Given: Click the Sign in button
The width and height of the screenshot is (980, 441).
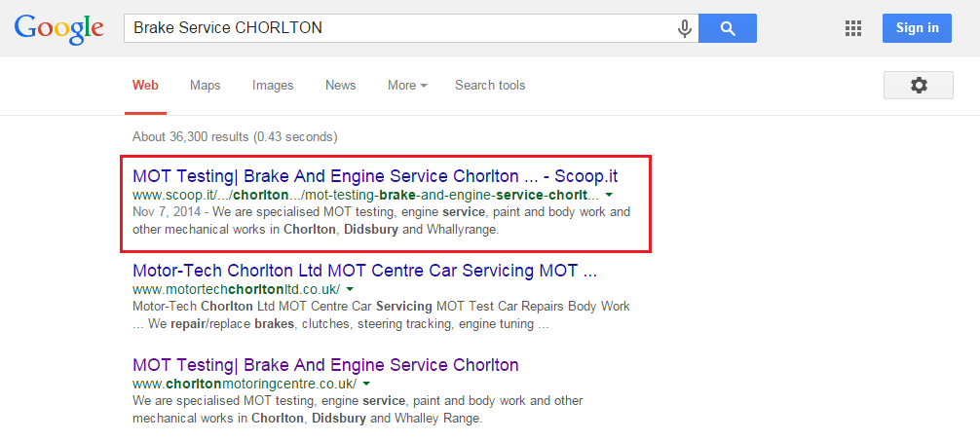Looking at the screenshot, I should pos(917,28).
